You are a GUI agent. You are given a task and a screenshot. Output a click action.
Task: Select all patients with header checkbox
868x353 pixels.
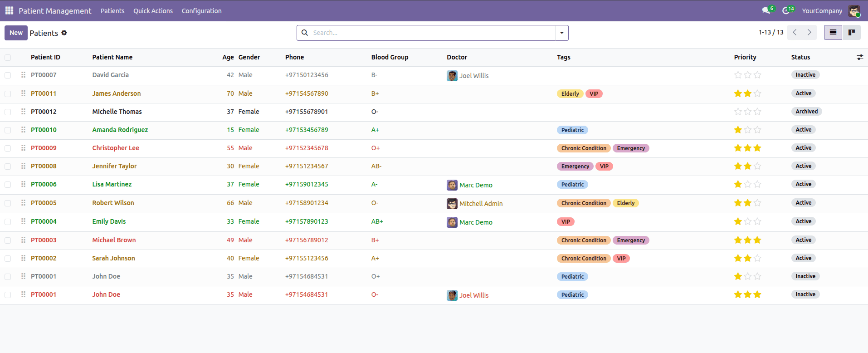tap(8, 58)
